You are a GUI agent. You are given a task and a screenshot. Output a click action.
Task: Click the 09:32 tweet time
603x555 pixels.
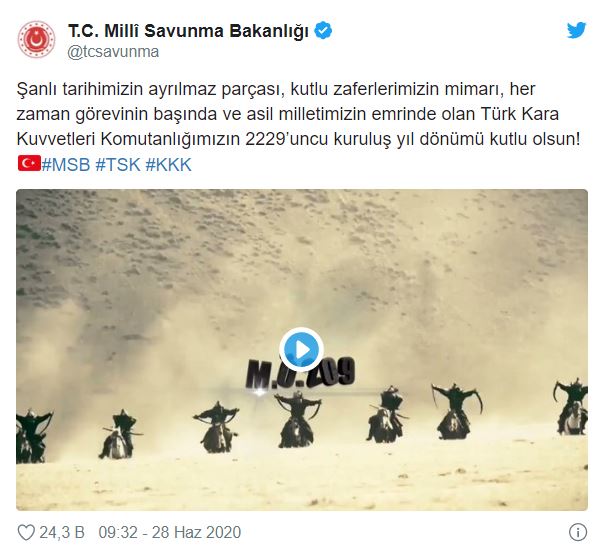click(x=118, y=533)
